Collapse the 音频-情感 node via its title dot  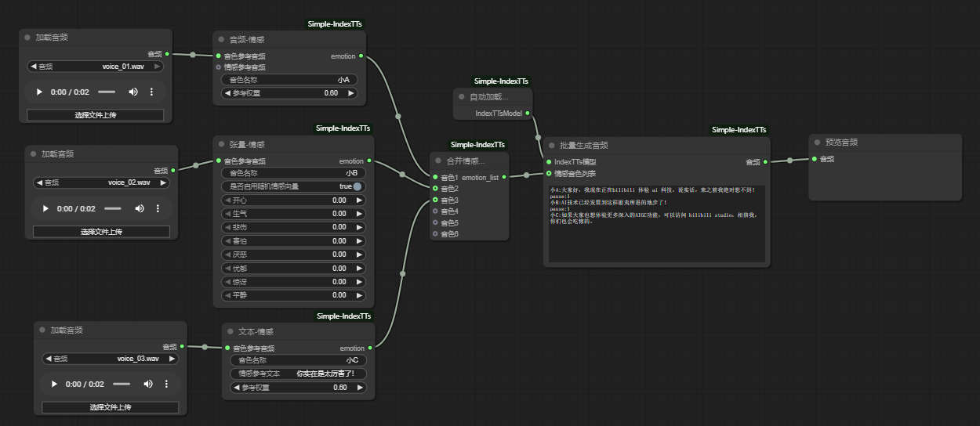pyautogui.click(x=221, y=39)
